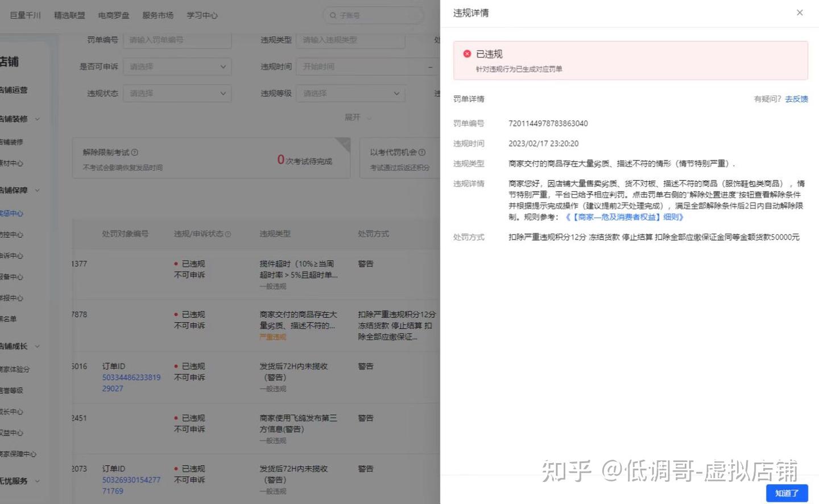Open the 商家—危及消费者权益 细则 rule link
Viewport: 819px width, 504px height.
point(624,217)
